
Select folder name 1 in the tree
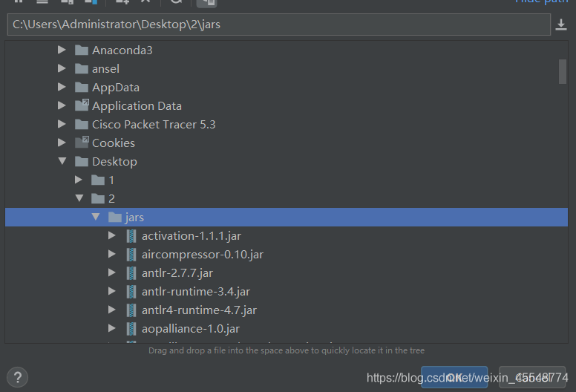(111, 180)
